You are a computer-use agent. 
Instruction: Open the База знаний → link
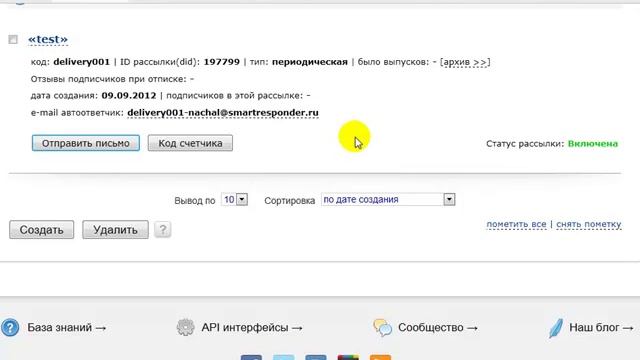(x=67, y=328)
